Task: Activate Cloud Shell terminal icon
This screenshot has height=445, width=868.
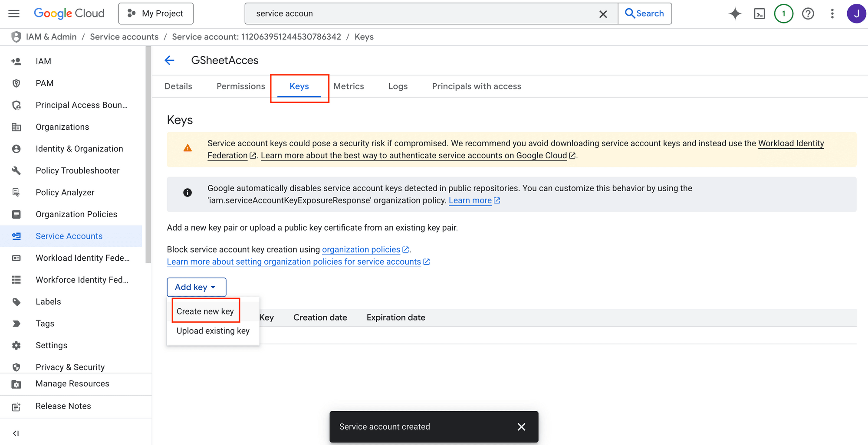Action: point(759,14)
